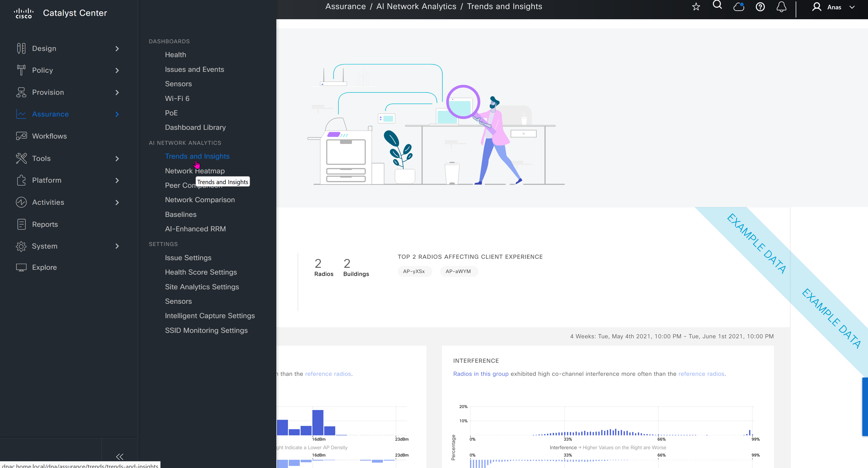868x468 pixels.
Task: Expand the System menu chevron
Action: 117,246
